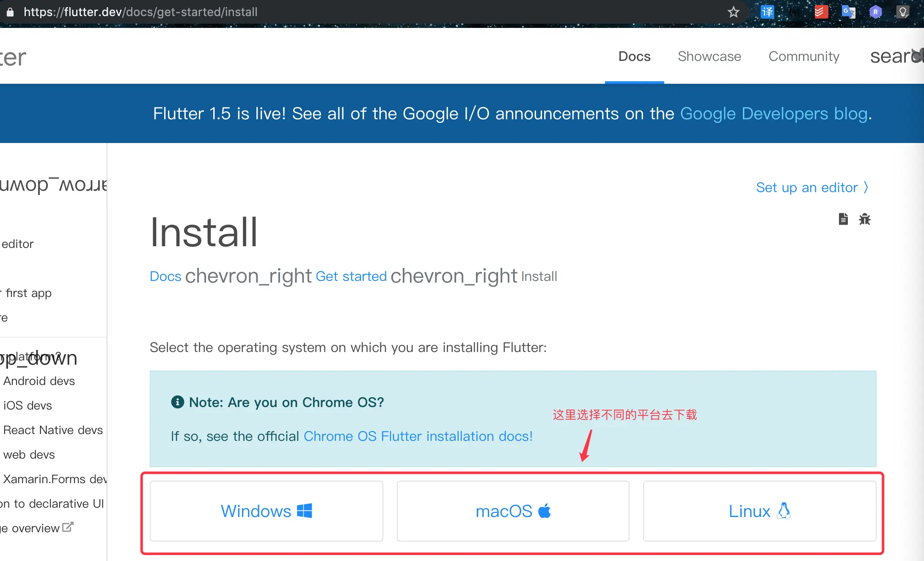This screenshot has width=924, height=561.
Task: Click the lightbulb extension icon
Action: [x=902, y=12]
